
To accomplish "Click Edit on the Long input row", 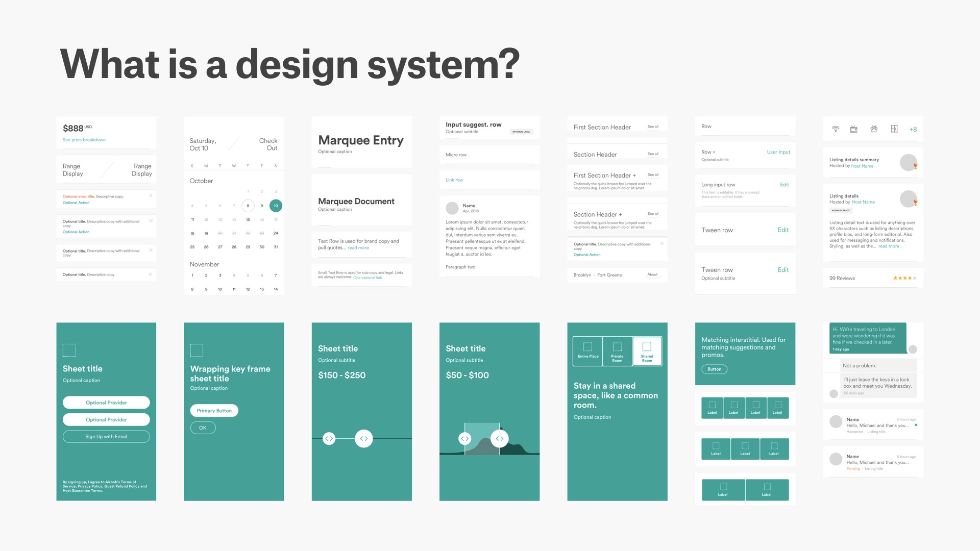I will coord(785,185).
